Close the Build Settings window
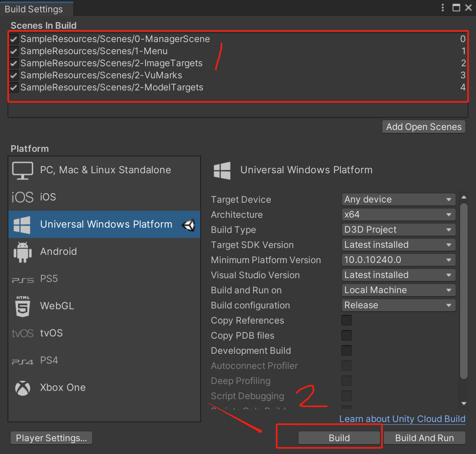This screenshot has height=454, width=476. (x=468, y=8)
